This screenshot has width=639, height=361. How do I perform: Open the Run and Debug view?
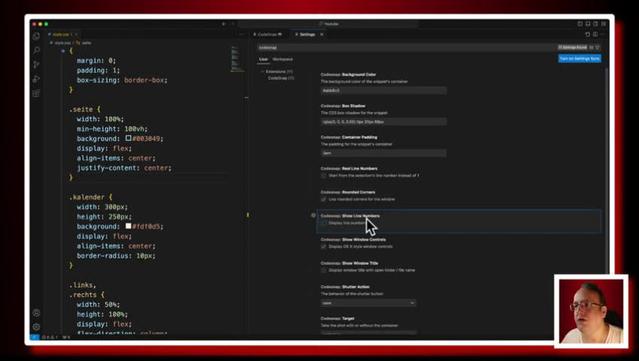pos(36,79)
